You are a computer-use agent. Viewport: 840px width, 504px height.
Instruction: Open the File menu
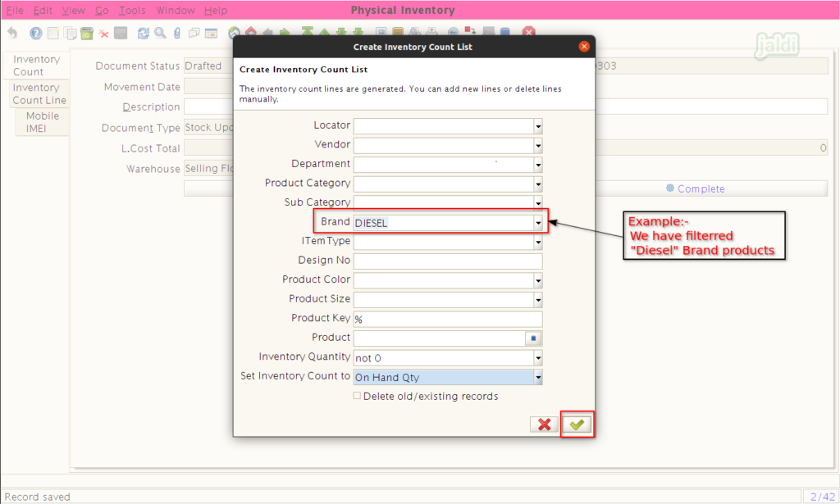tap(15, 10)
